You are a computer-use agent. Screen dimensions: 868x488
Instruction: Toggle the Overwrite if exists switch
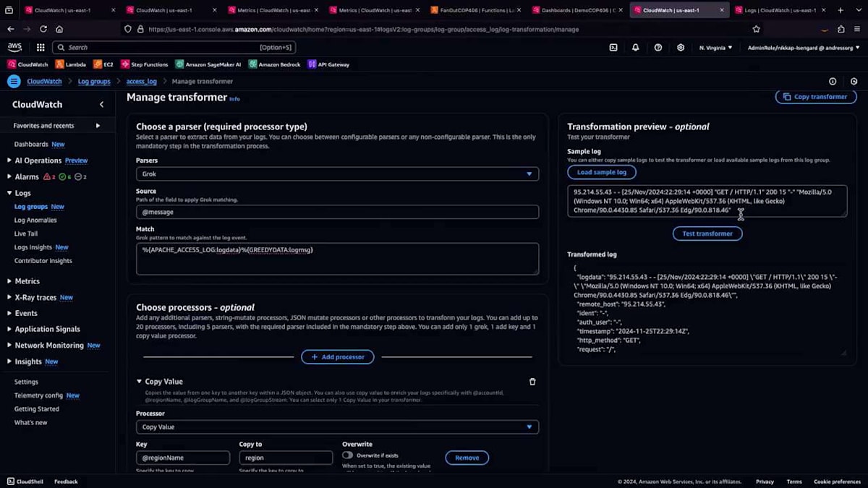click(x=348, y=455)
